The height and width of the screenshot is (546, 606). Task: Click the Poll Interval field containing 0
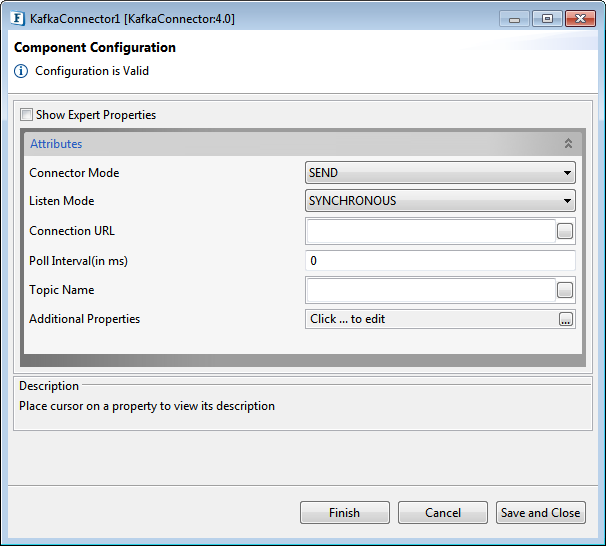(x=440, y=261)
